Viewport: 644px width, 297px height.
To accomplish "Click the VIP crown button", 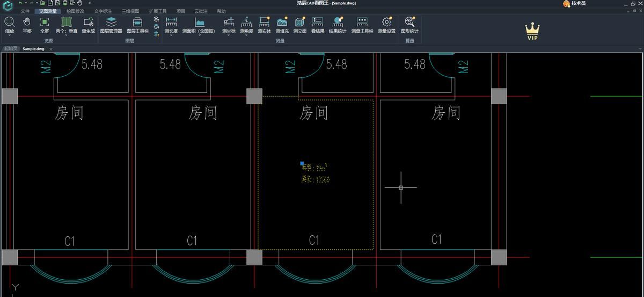I will click(x=532, y=32).
